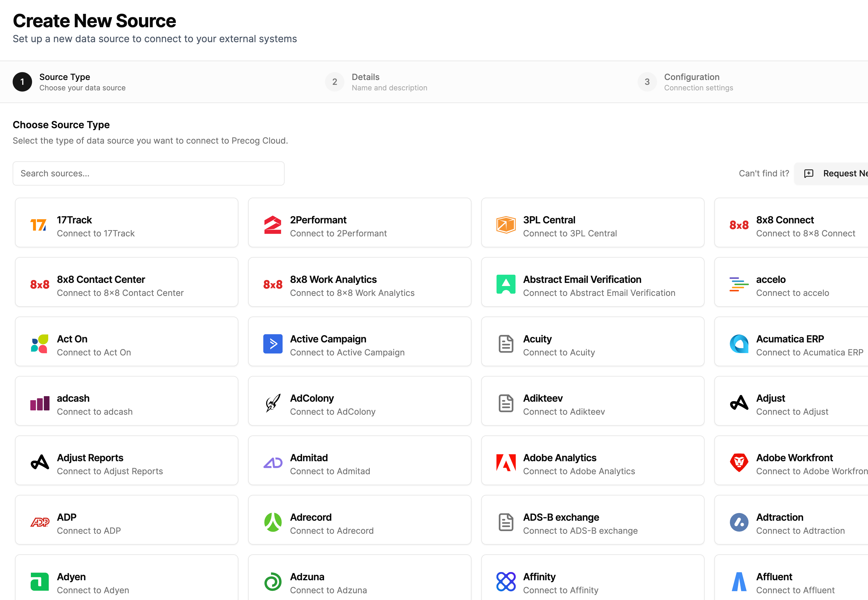868x600 pixels.
Task: Select step 1 Source Type
Action: (x=65, y=82)
